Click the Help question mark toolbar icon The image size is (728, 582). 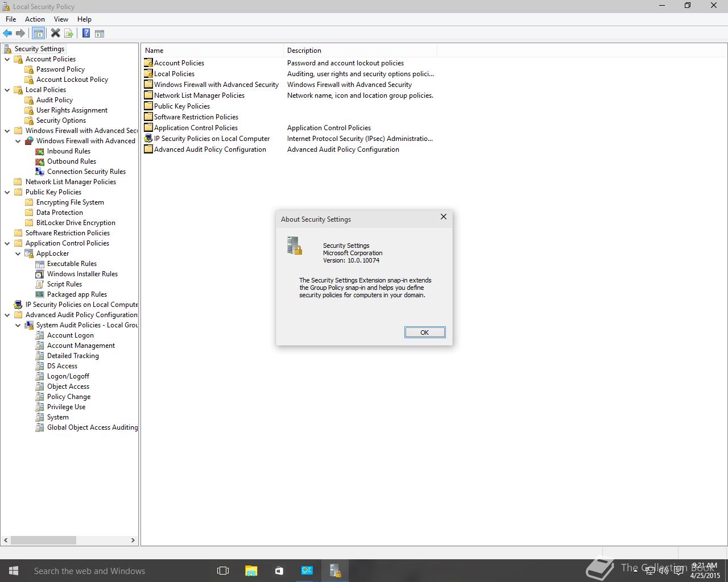click(x=86, y=34)
